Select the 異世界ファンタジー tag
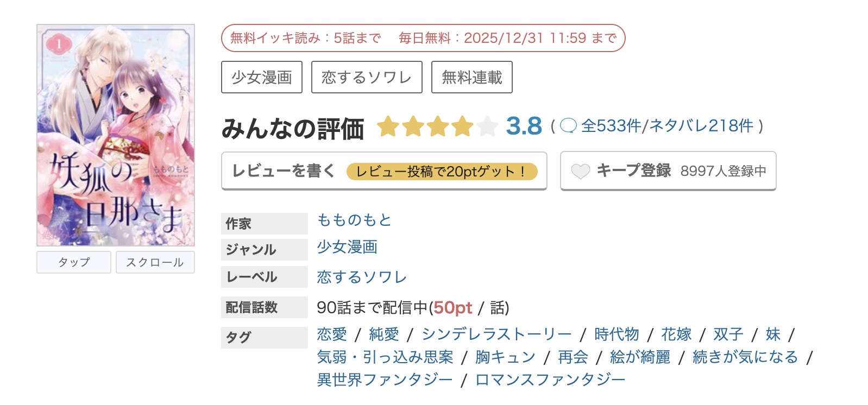This screenshot has height=405, width=868. coord(385,379)
